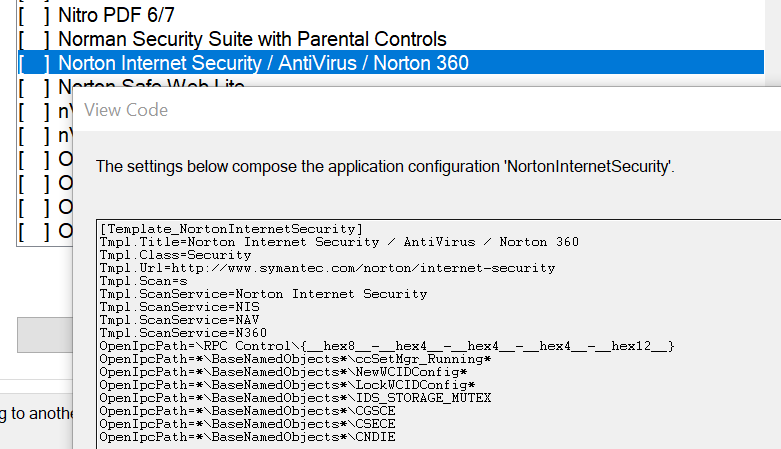Click the View Code dialog title
The width and height of the screenshot is (781, 449).
point(126,110)
